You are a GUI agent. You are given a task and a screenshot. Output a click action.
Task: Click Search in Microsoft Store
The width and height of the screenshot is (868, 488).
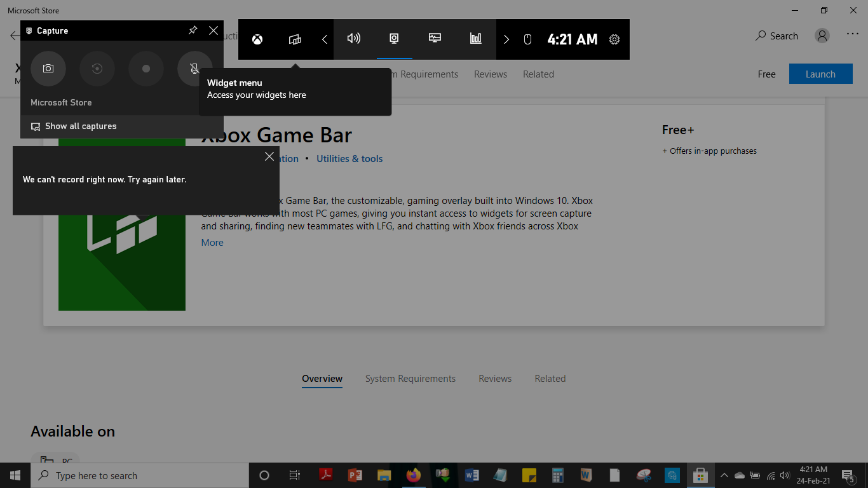[x=776, y=36]
